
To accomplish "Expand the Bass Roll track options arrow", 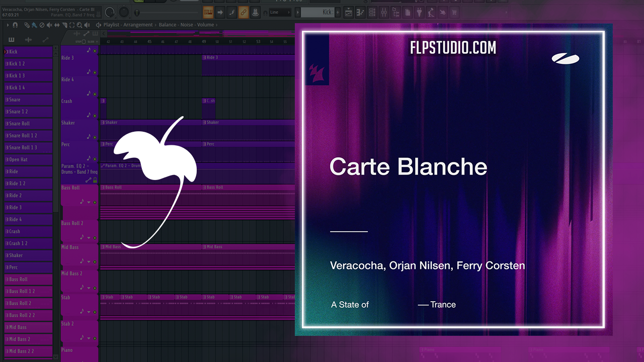I will point(89,202).
